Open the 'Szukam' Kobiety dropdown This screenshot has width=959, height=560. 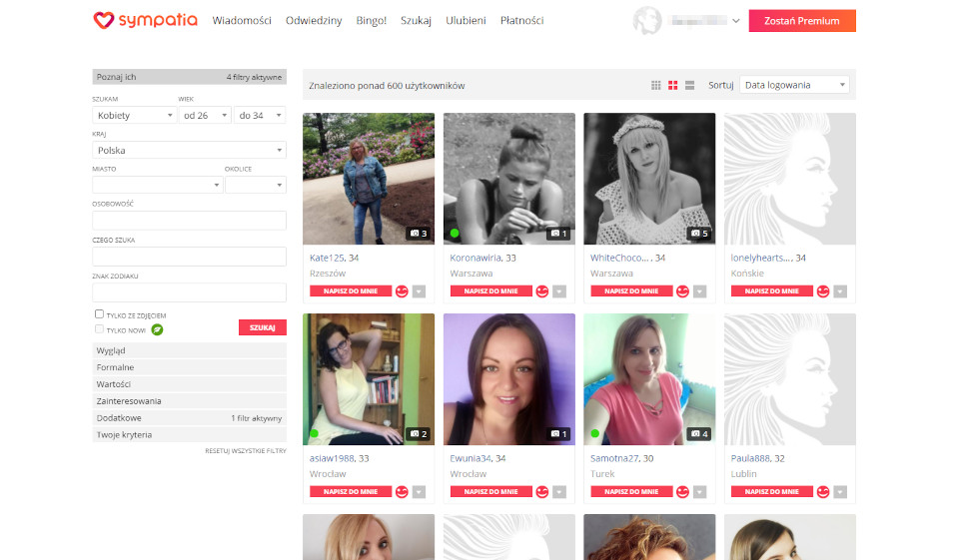134,115
